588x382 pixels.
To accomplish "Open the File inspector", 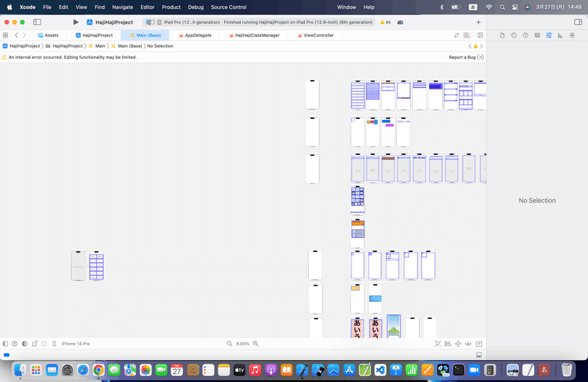I will pyautogui.click(x=502, y=35).
